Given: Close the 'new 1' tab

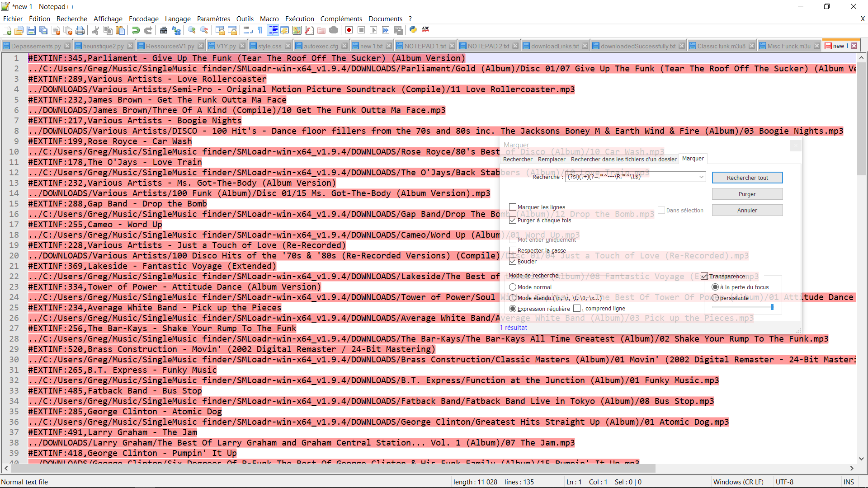Looking at the screenshot, I should click(854, 46).
